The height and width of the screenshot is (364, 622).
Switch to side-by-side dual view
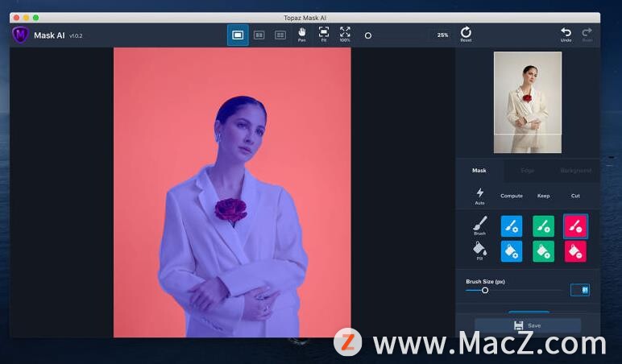[x=259, y=35]
